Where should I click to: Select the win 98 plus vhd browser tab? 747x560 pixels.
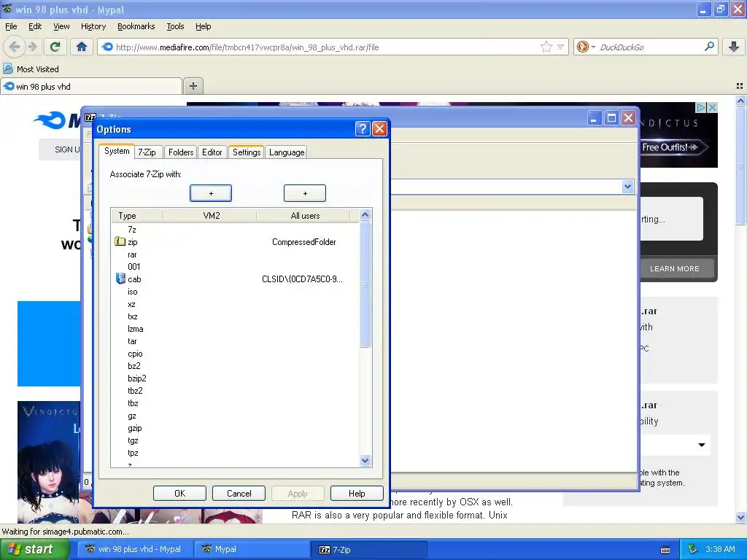click(x=91, y=86)
